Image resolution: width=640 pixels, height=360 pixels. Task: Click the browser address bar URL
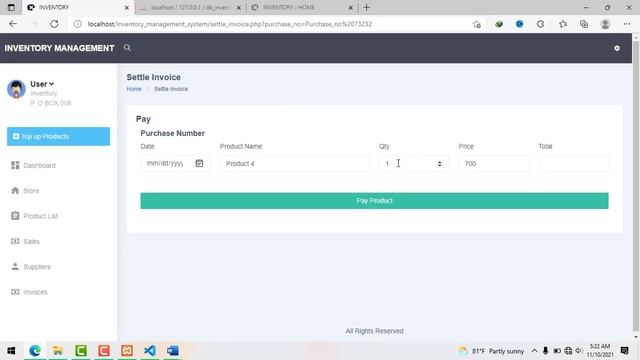click(x=230, y=24)
